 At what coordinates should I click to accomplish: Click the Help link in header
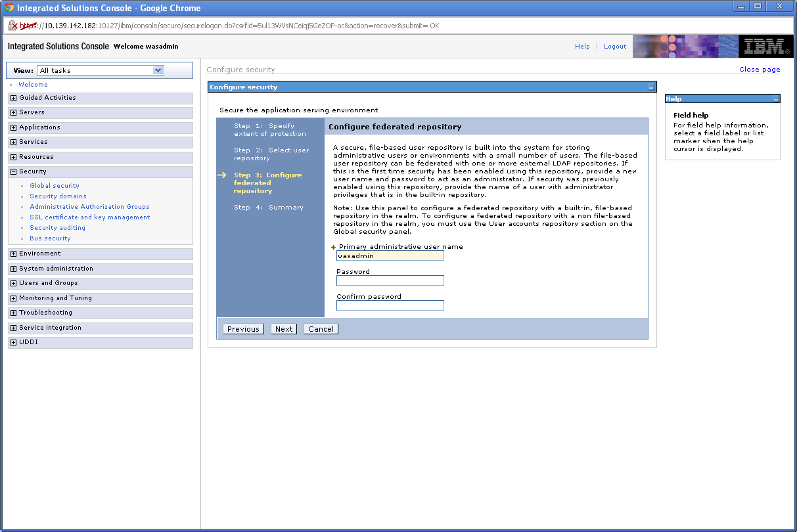pyautogui.click(x=582, y=47)
